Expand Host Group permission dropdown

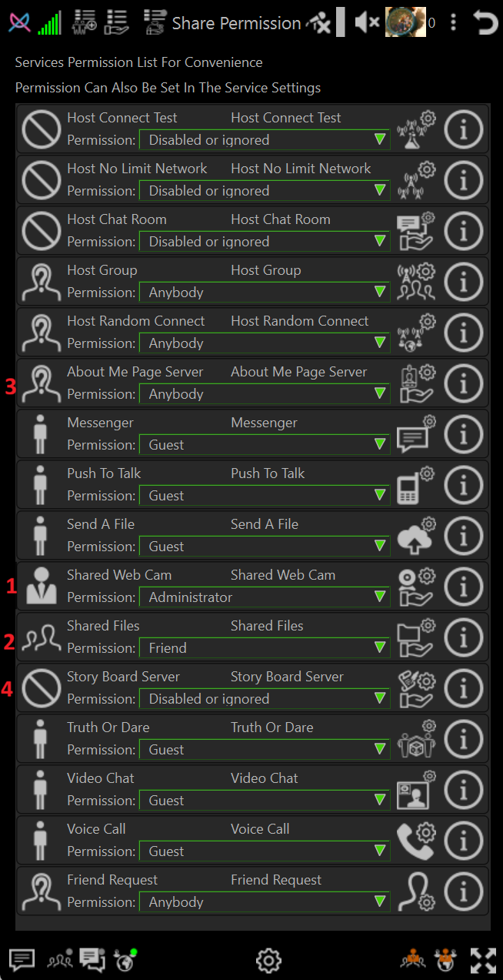265,293
